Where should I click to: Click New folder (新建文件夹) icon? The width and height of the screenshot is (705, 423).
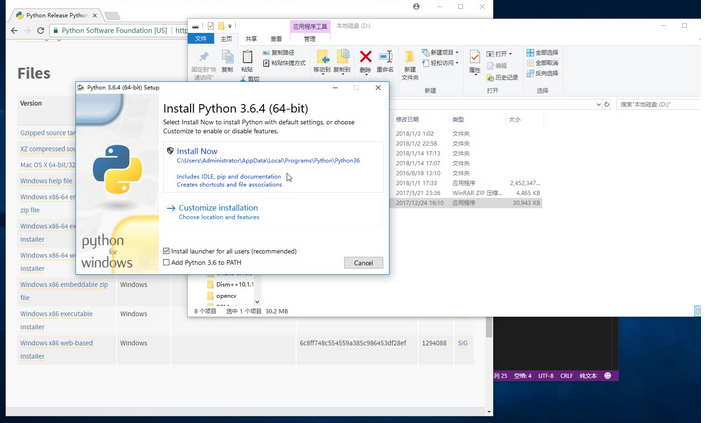coord(410,57)
